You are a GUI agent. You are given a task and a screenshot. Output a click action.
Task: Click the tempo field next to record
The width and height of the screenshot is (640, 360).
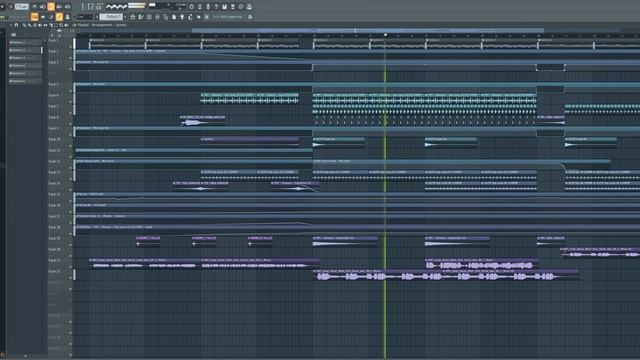point(22,7)
